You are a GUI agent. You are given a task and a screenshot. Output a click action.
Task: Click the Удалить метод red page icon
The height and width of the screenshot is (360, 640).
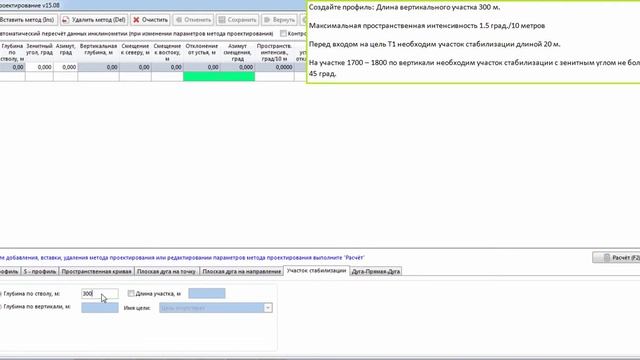[66, 20]
